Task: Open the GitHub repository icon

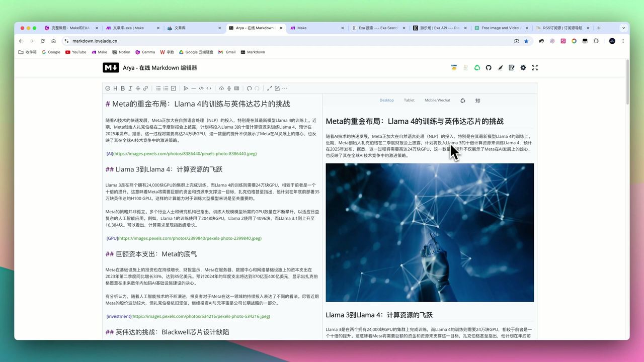Action: tap(489, 67)
